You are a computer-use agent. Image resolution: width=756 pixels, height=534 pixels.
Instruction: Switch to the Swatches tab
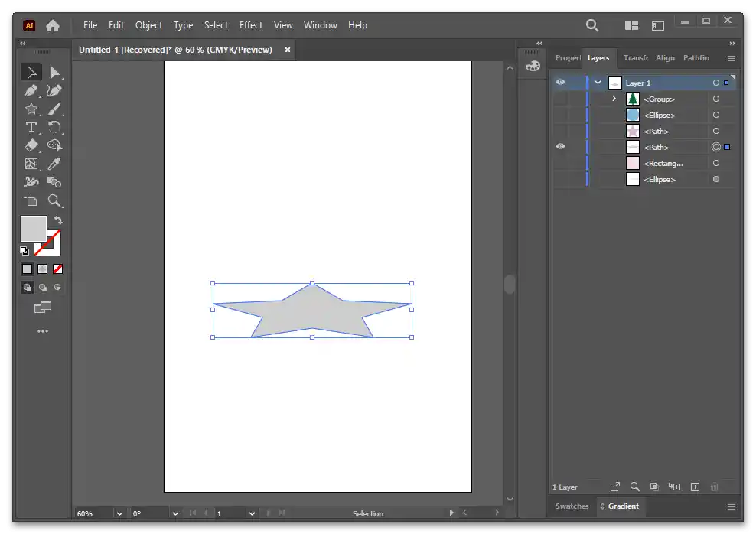[572, 506]
